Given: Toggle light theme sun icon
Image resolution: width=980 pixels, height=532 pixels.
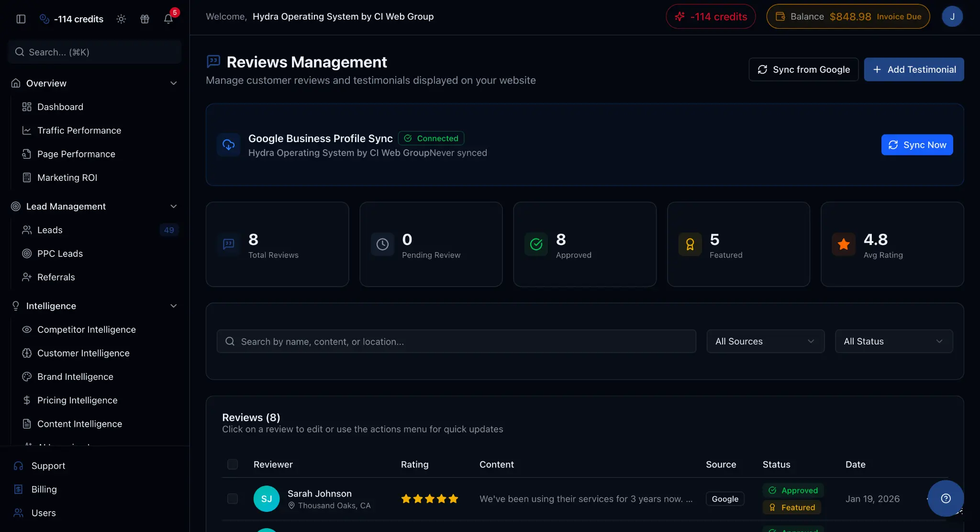Looking at the screenshot, I should [x=121, y=19].
